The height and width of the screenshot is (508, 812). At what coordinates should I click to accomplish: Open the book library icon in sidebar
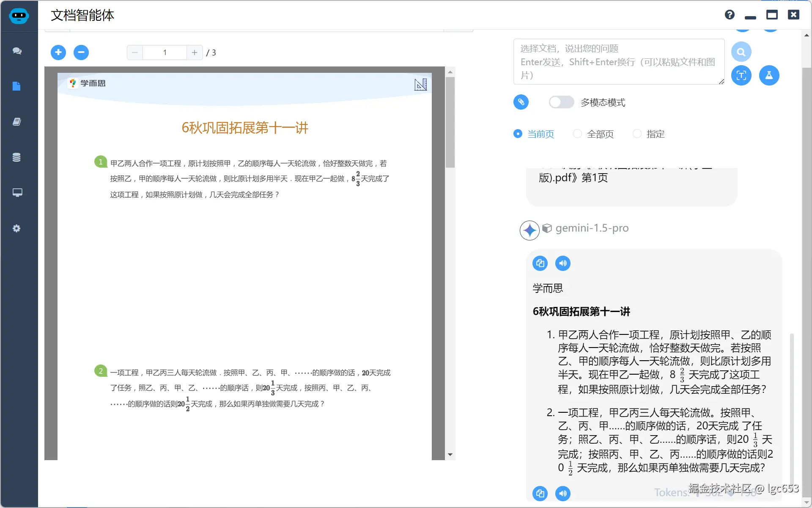tap(17, 122)
